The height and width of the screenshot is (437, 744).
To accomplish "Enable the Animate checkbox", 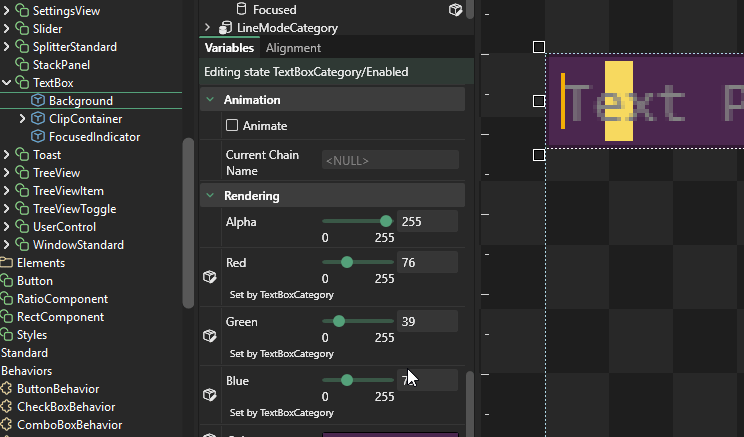I will [x=232, y=126].
